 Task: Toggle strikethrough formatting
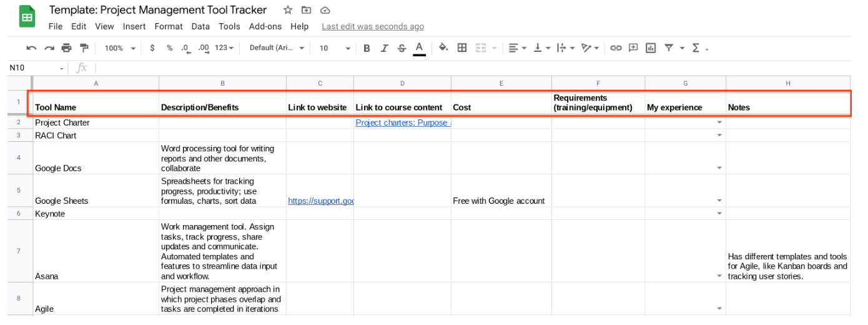402,48
